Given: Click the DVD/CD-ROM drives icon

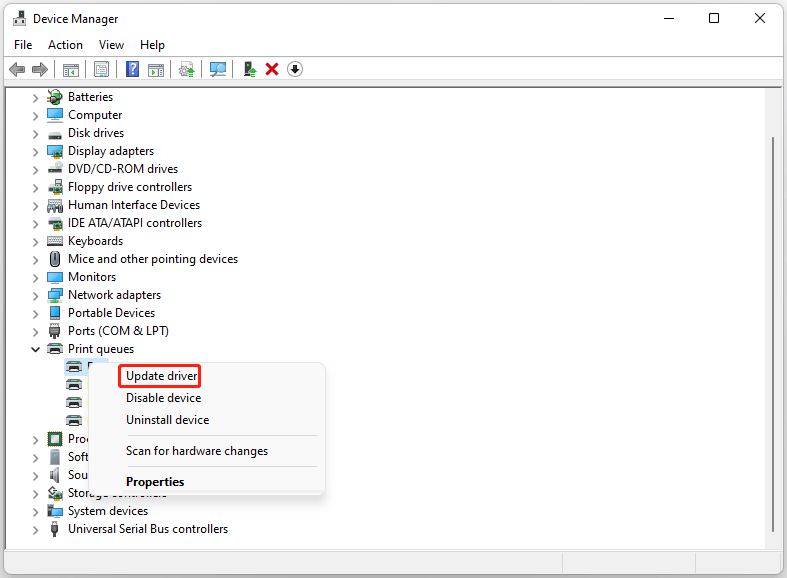Looking at the screenshot, I should [55, 169].
